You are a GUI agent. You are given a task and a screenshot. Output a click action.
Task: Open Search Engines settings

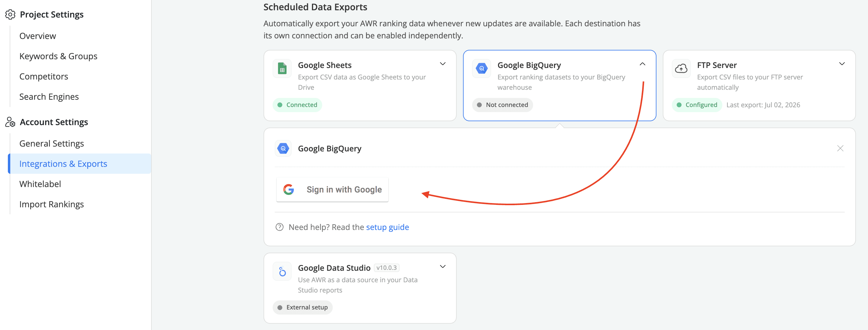click(x=49, y=97)
